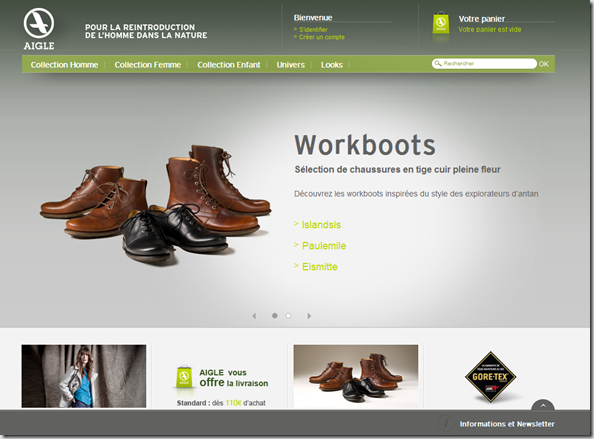Go to next slide arrow

click(x=309, y=316)
